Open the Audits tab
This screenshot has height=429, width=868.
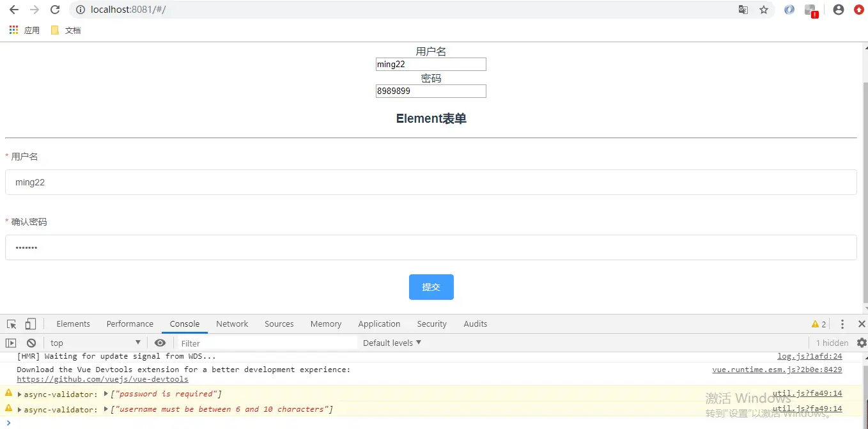click(476, 324)
